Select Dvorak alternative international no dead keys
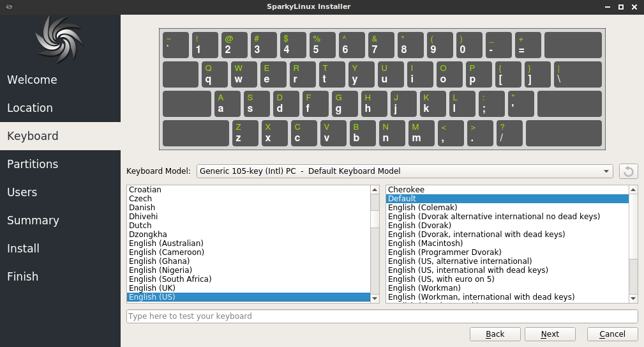 (507, 216)
